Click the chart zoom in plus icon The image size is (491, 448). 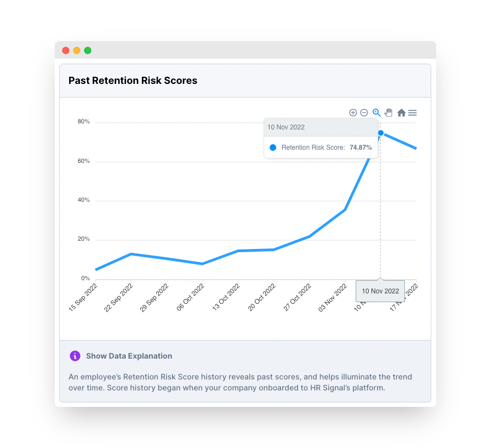(353, 113)
